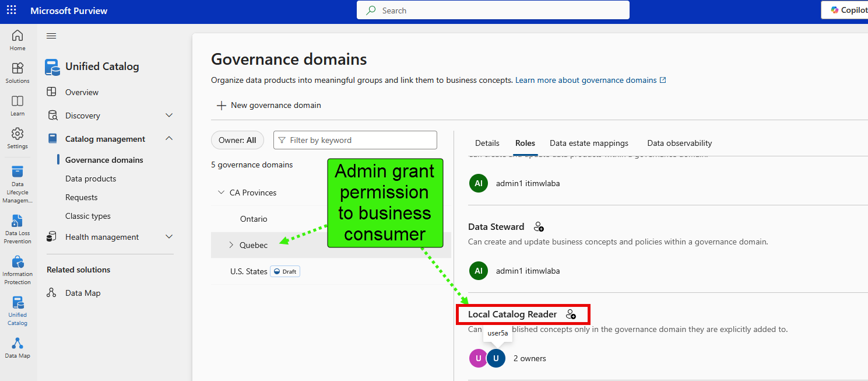Open the Microsoft 365 app launcher waffle
Image resolution: width=868 pixels, height=381 pixels.
tap(12, 10)
